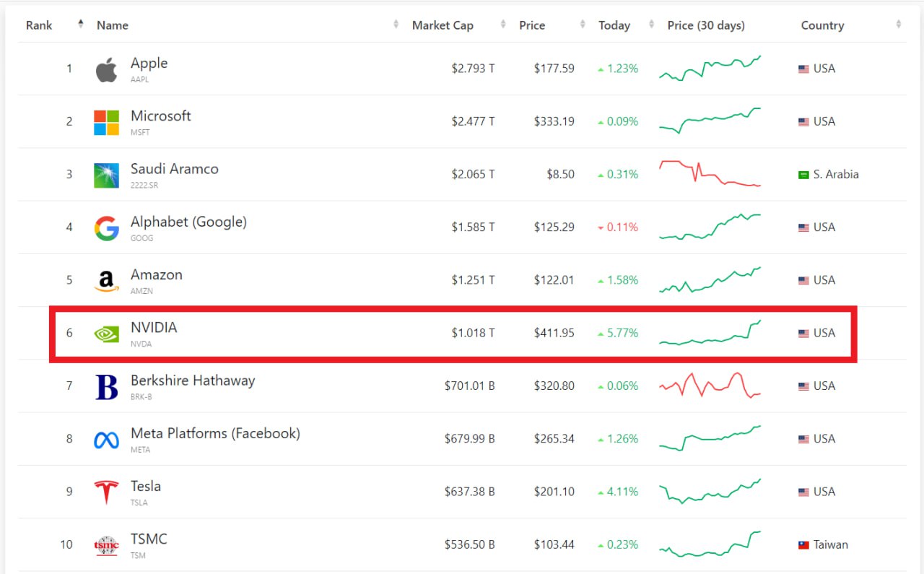The width and height of the screenshot is (924, 574).
Task: Click the Tesla logo icon
Action: [106, 492]
